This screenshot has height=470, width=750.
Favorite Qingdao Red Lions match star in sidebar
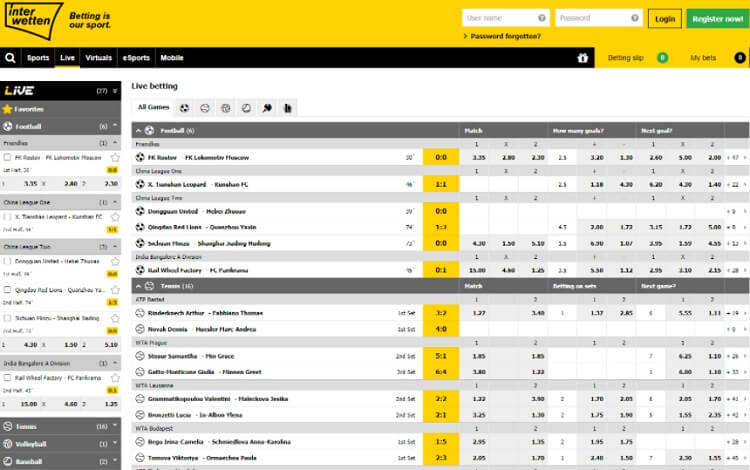point(115,290)
